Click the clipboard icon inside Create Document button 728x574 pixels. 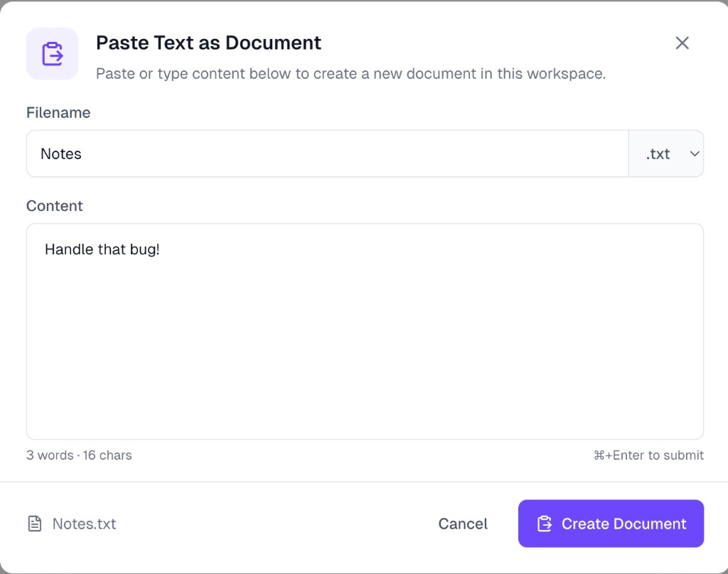pyautogui.click(x=545, y=524)
